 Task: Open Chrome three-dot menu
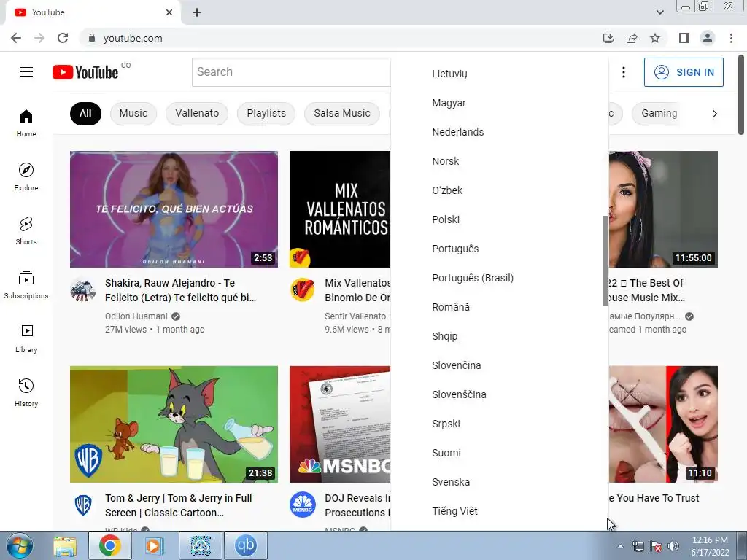point(731,38)
